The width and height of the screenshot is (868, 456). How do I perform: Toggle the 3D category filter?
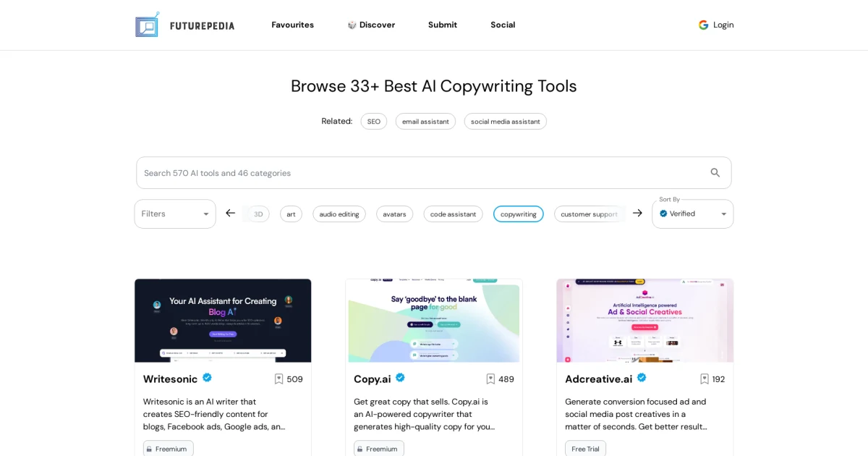258,214
